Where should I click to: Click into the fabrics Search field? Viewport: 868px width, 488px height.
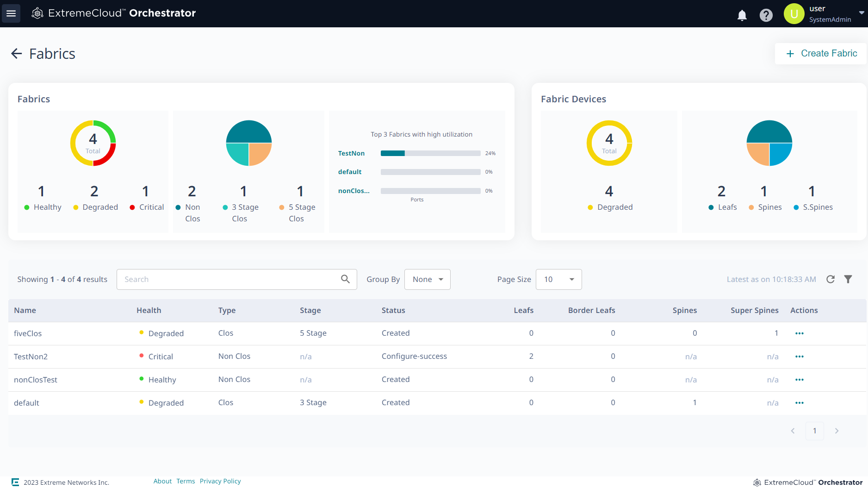pyautogui.click(x=229, y=279)
